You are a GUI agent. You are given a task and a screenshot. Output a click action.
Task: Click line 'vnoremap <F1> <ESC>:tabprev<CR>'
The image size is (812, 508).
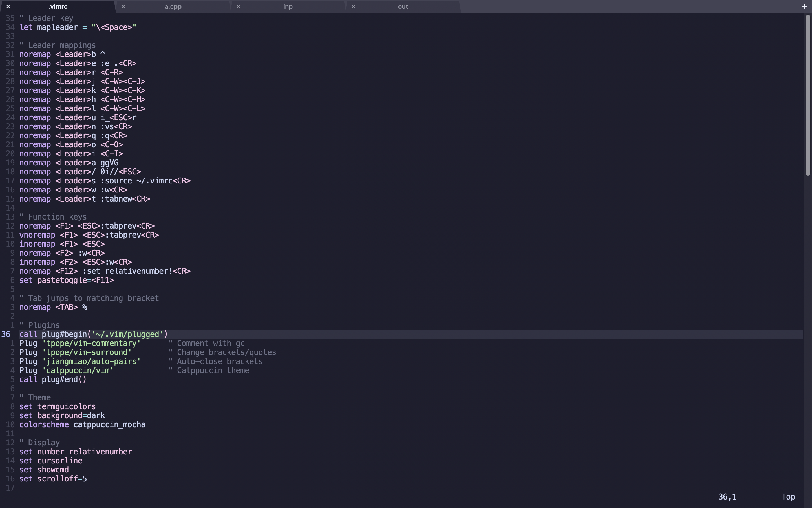click(89, 235)
